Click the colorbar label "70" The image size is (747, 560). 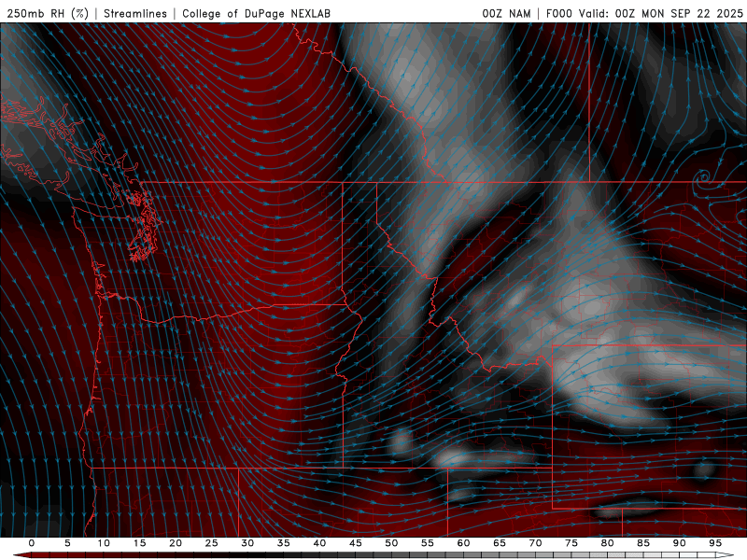pos(535,543)
